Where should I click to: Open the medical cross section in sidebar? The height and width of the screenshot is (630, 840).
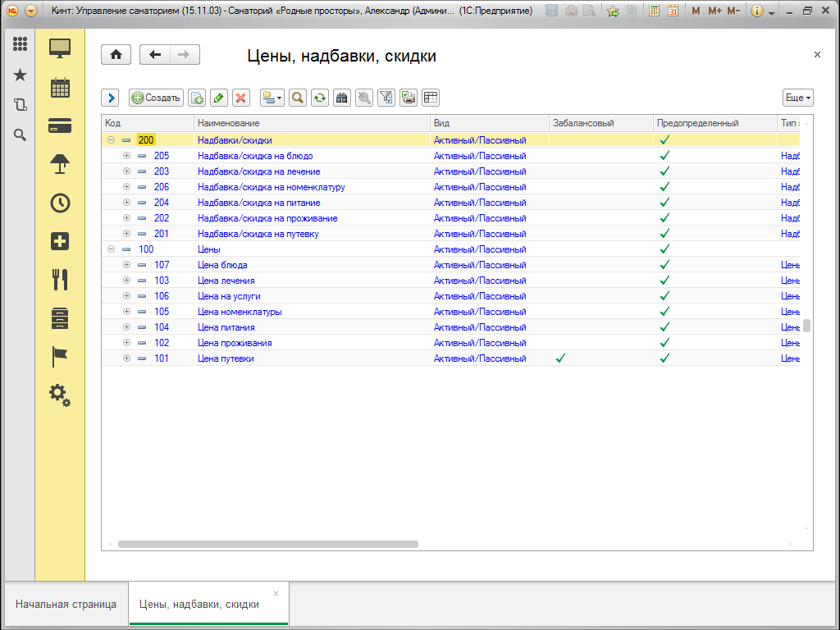pyautogui.click(x=60, y=241)
